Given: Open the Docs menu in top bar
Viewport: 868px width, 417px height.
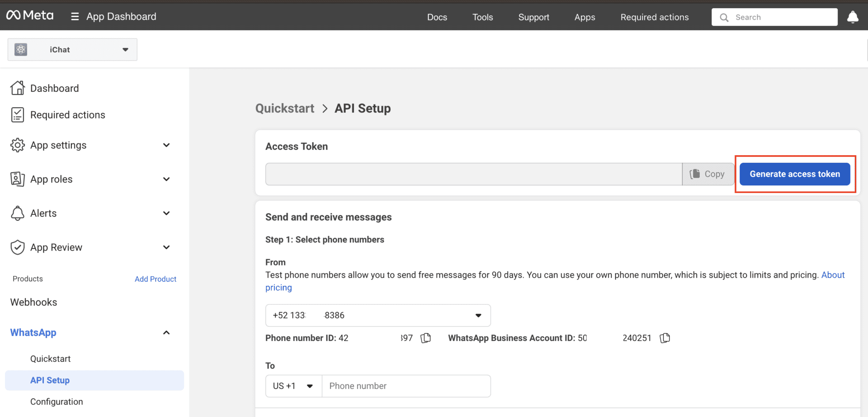Looking at the screenshot, I should click(x=437, y=17).
